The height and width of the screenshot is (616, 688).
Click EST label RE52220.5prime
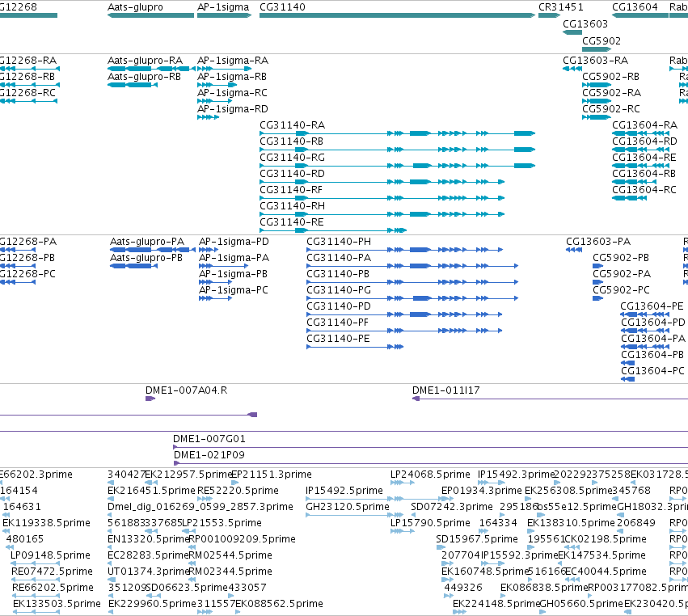(238, 491)
